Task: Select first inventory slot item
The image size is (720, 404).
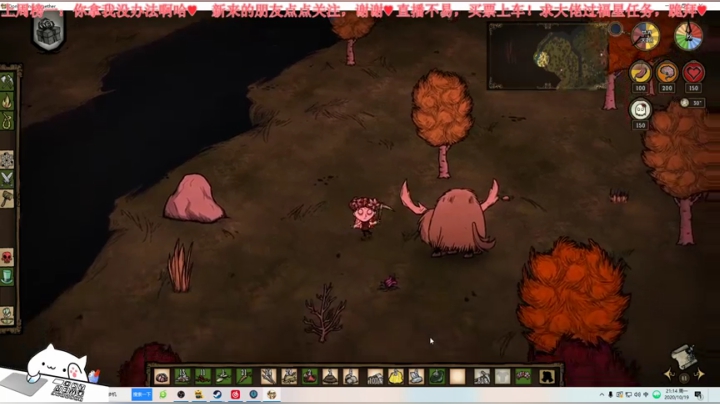Action: (x=162, y=376)
